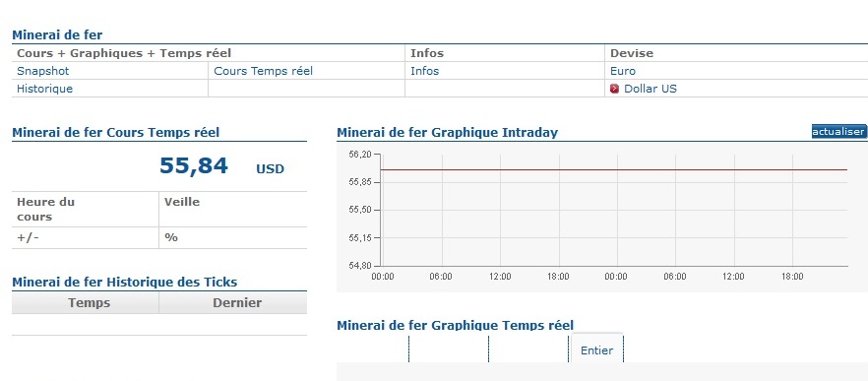868x381 pixels.
Task: Select the Dollar US currency link
Action: coord(651,89)
